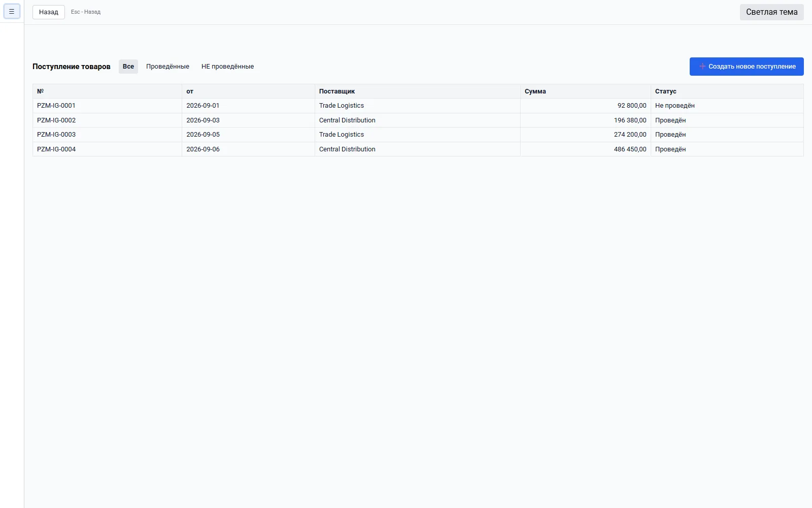Image resolution: width=812 pixels, height=508 pixels.
Task: Click Проведён status in row PZM-IG-0002
Action: [727, 120]
